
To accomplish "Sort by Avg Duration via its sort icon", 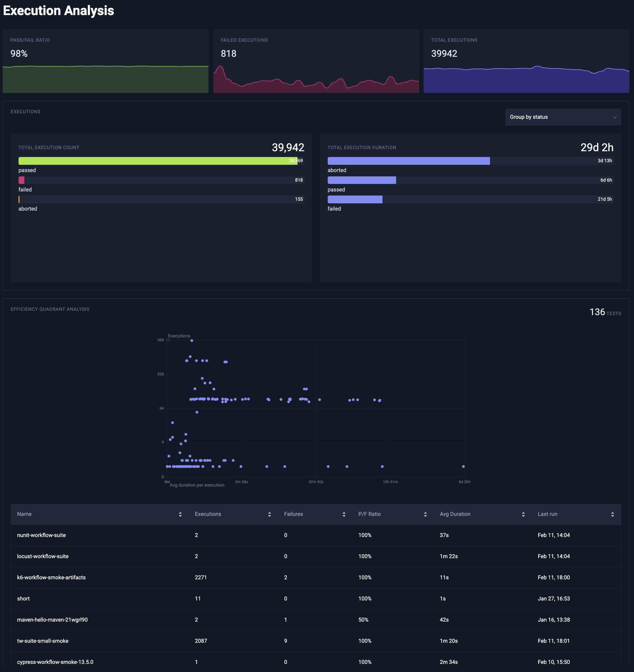I will tap(523, 514).
